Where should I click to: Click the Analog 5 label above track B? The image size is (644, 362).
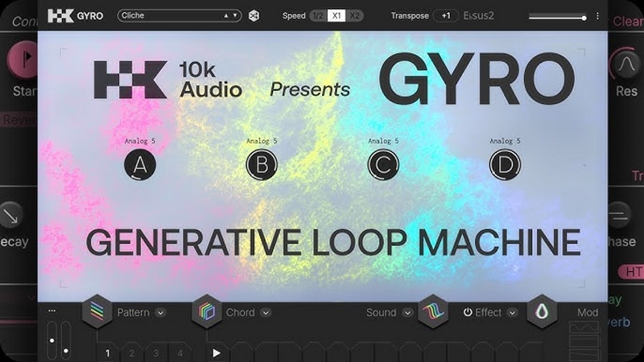[x=262, y=141]
